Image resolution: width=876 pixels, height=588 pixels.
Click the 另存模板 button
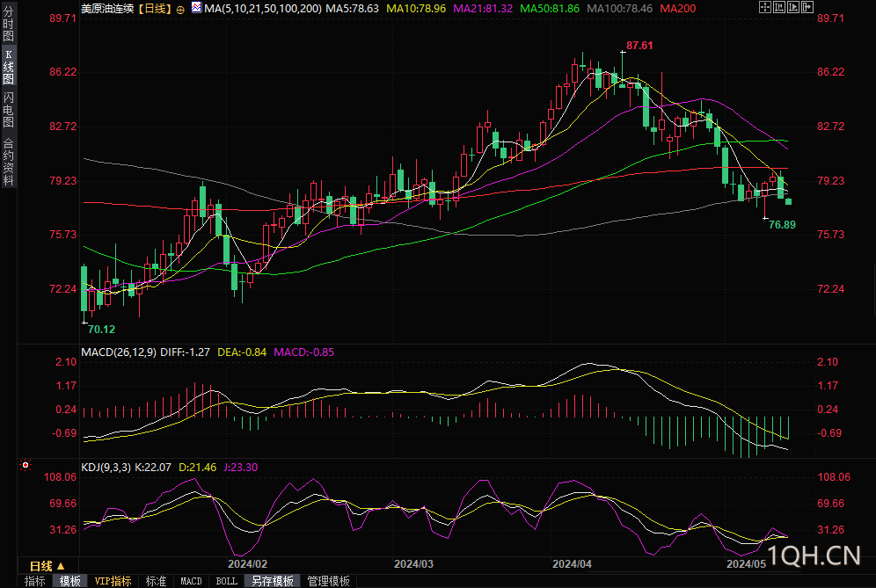point(273,581)
